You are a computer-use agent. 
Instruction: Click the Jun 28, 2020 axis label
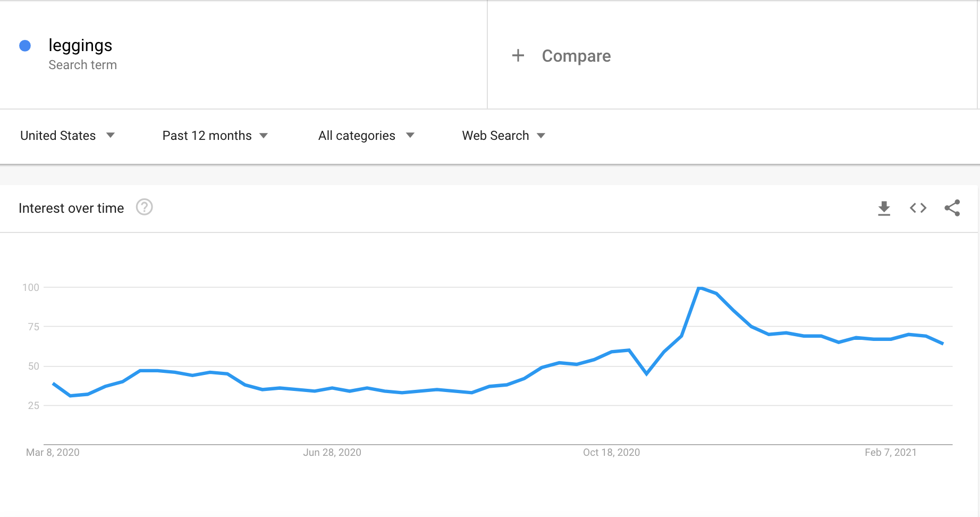pyautogui.click(x=332, y=452)
